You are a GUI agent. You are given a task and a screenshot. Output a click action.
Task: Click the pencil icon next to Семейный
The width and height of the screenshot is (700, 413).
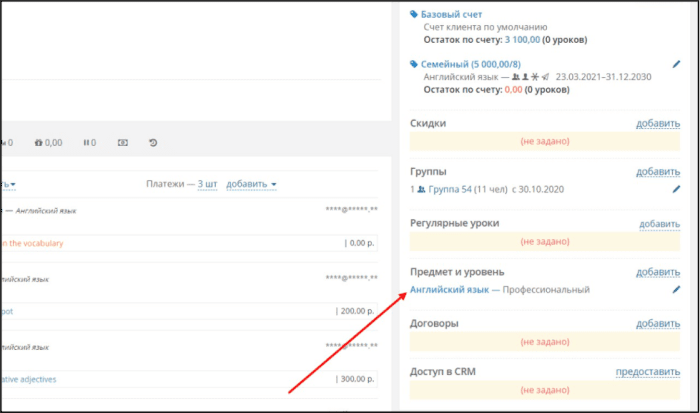(676, 64)
